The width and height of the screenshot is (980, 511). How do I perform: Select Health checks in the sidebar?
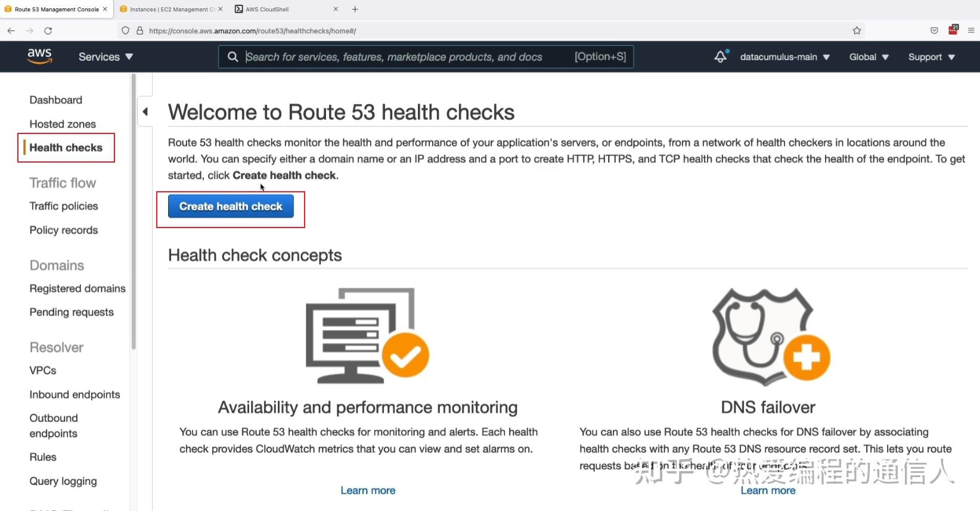point(66,148)
